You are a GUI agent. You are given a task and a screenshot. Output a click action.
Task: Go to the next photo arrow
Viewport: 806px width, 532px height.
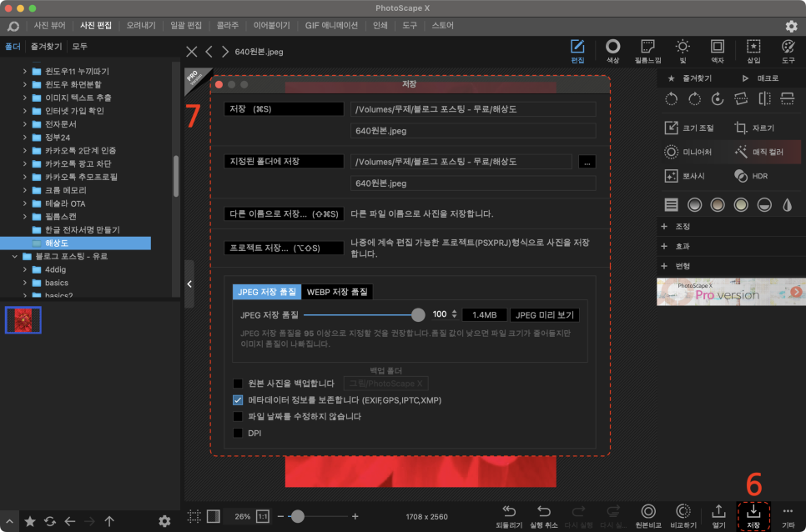point(225,52)
